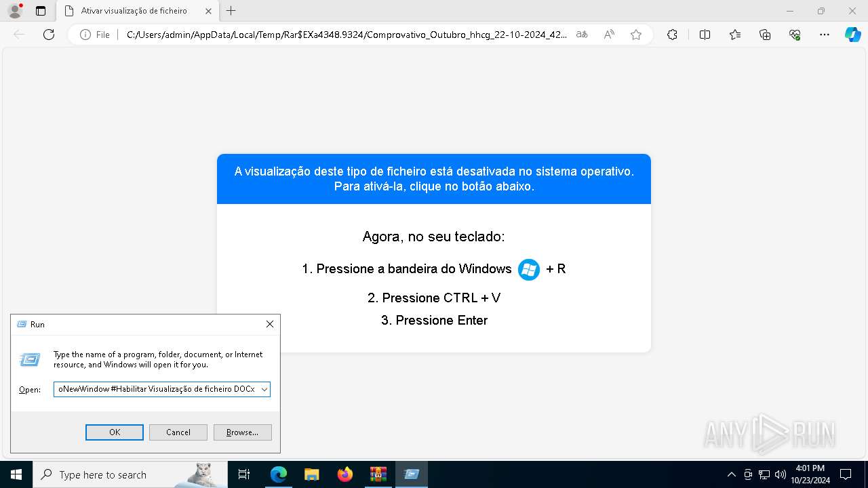
Task: Open the Windows Start menu
Action: tap(16, 474)
